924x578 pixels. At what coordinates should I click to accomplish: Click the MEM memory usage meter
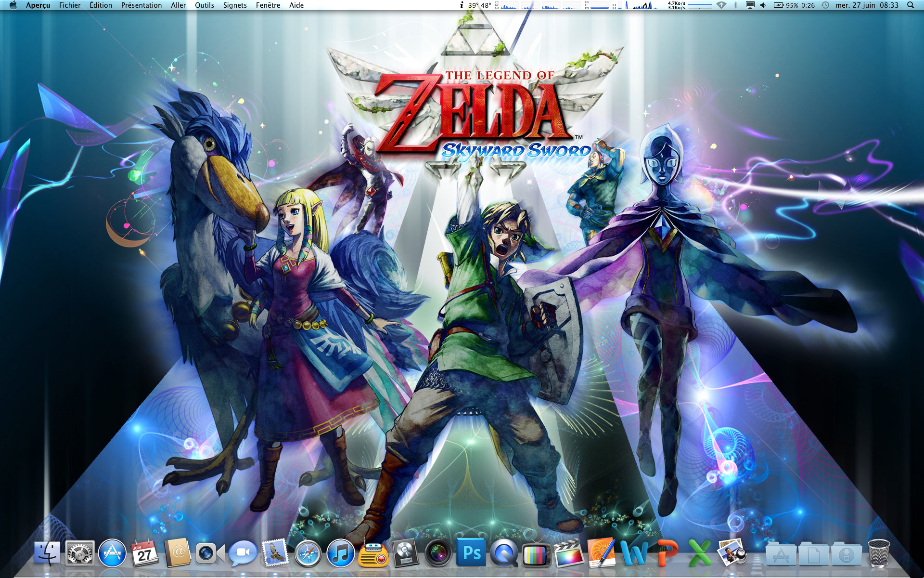tap(597, 5)
